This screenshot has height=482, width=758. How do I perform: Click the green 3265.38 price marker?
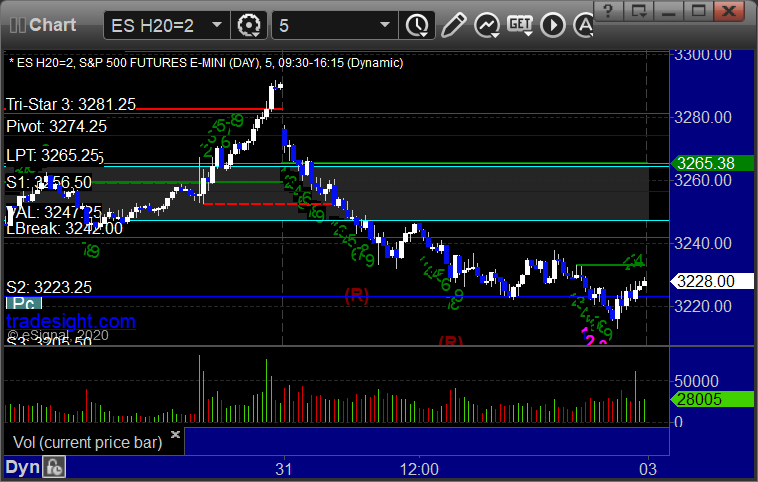(712, 163)
